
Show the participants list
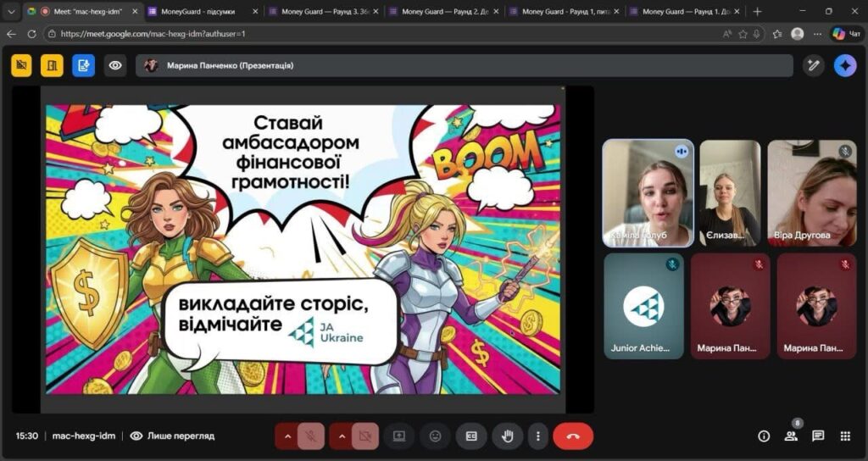pyautogui.click(x=791, y=436)
